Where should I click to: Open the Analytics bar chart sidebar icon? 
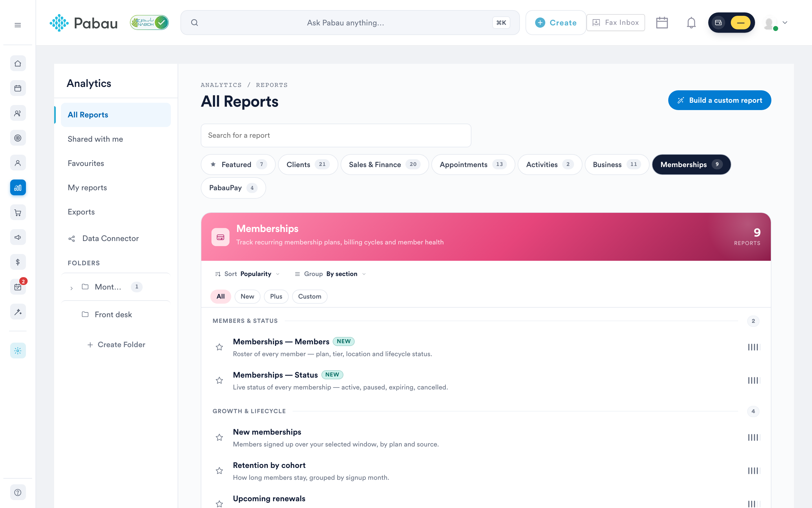pos(18,187)
